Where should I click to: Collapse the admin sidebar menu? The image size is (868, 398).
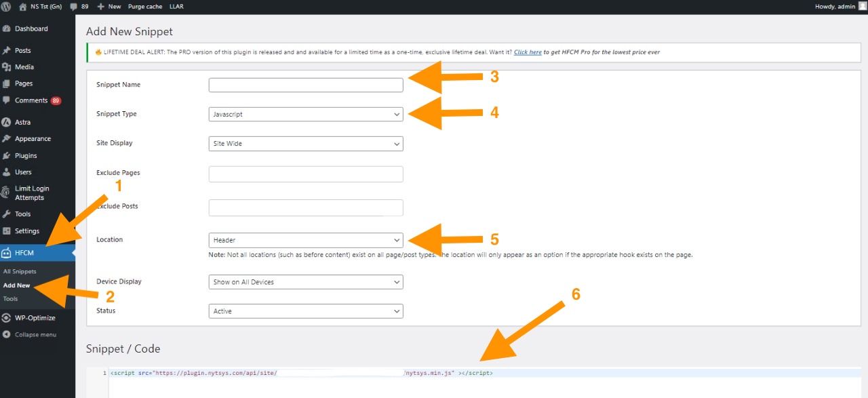(30, 335)
